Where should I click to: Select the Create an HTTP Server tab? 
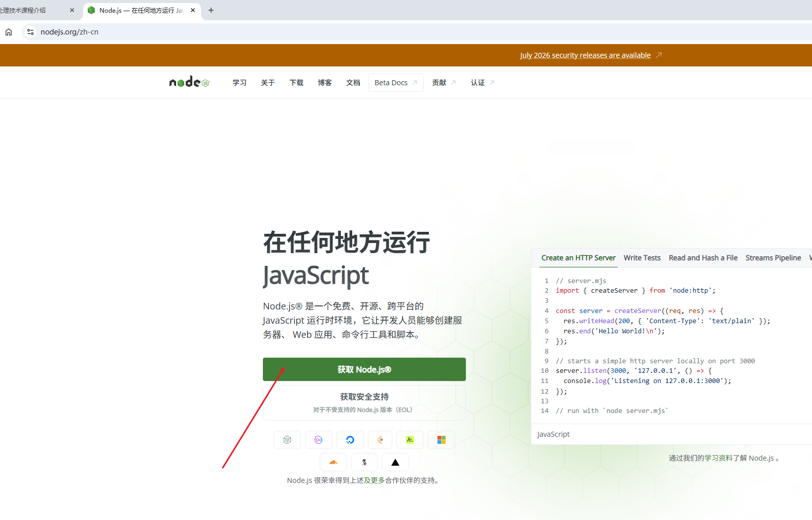(579, 258)
